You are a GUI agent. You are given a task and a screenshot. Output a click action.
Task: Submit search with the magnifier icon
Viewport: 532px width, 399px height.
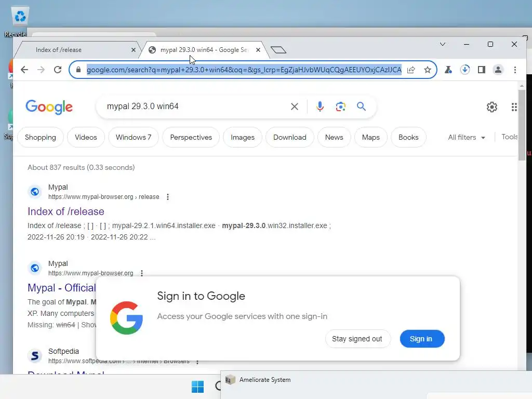click(x=362, y=107)
